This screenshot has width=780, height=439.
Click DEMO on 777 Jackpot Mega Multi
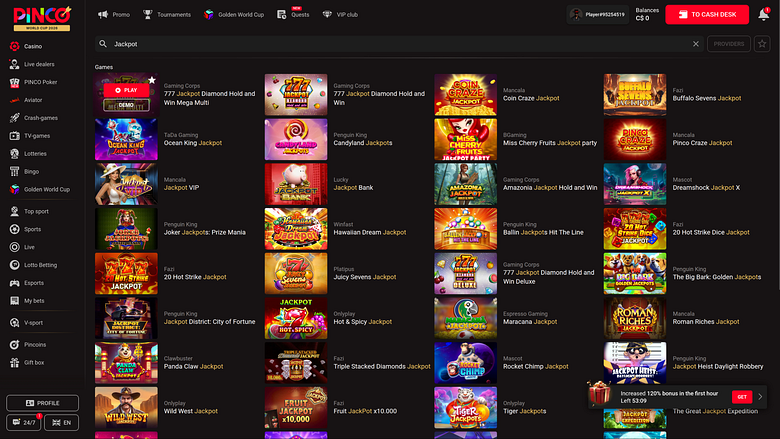click(126, 105)
